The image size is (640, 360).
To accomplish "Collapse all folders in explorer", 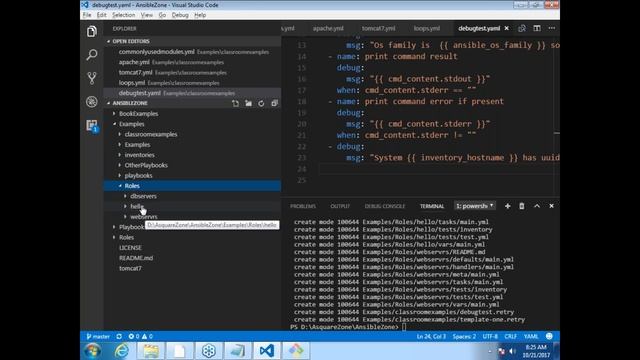I will coord(274,103).
